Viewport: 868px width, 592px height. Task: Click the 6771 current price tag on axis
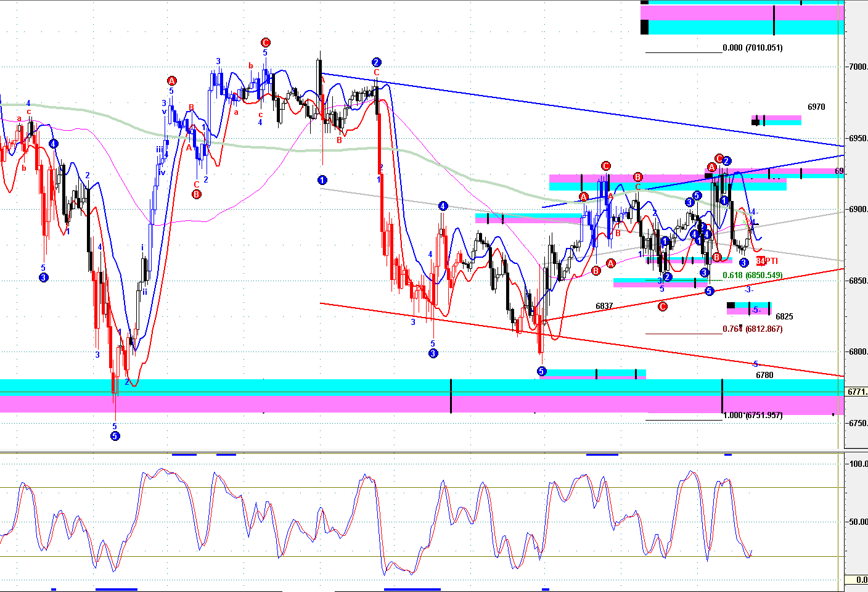click(x=857, y=392)
